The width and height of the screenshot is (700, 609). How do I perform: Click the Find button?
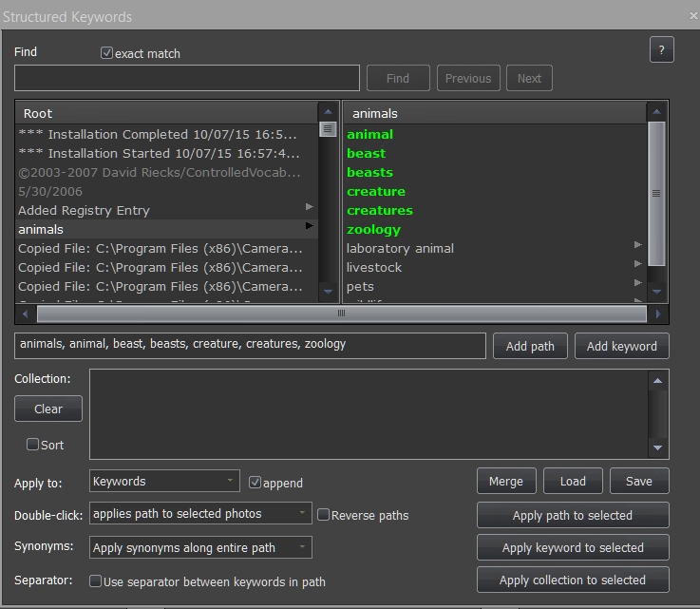(398, 78)
